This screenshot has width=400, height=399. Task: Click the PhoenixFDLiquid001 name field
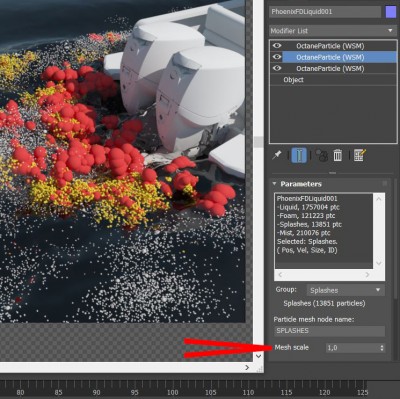click(x=325, y=12)
